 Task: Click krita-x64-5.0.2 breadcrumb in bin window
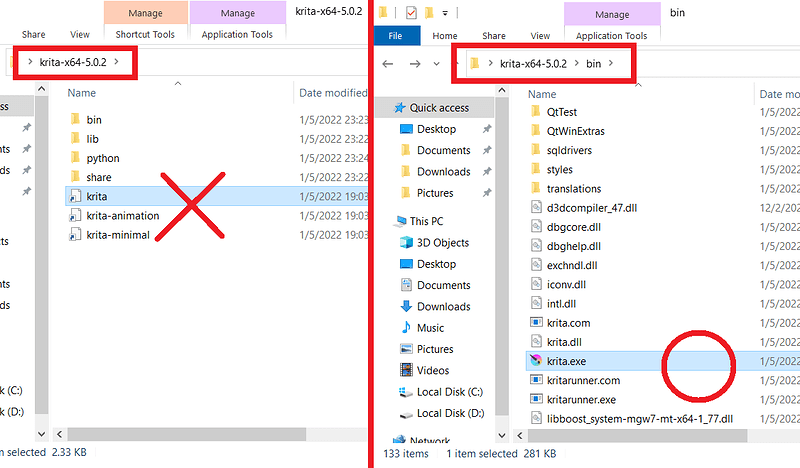pos(533,64)
